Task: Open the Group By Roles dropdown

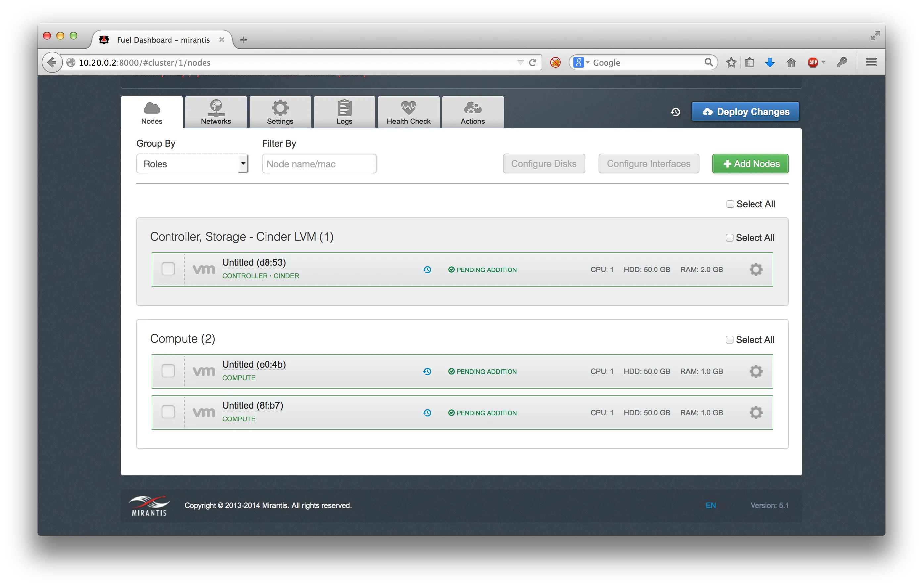Action: (192, 164)
